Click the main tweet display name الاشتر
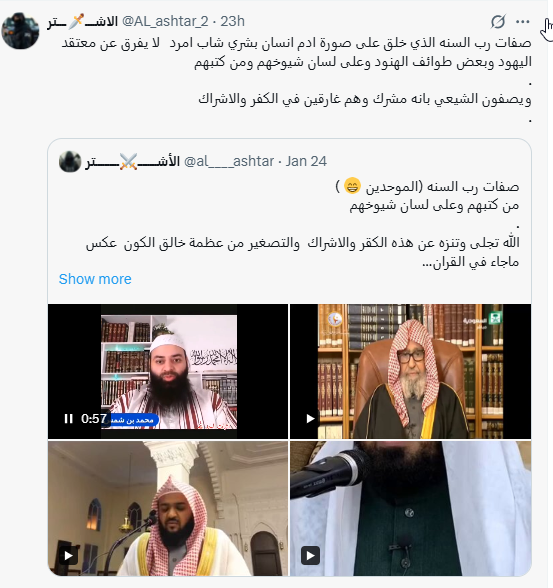553x588 pixels. (82, 21)
